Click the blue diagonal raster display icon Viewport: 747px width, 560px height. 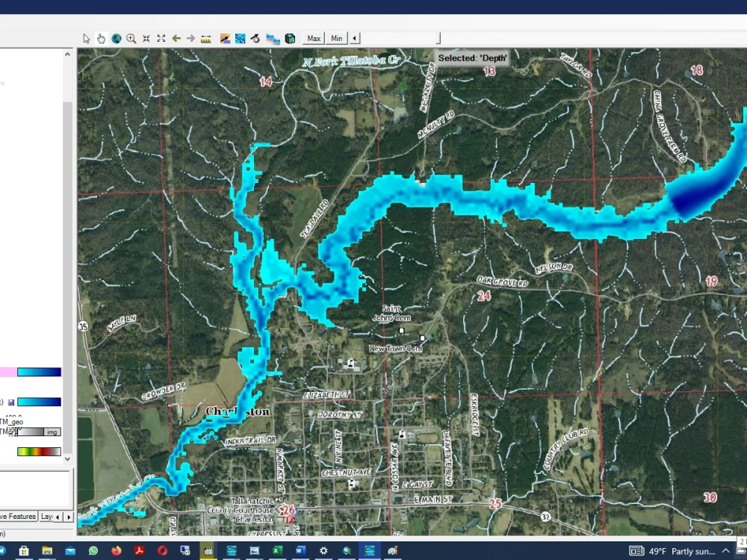241,38
